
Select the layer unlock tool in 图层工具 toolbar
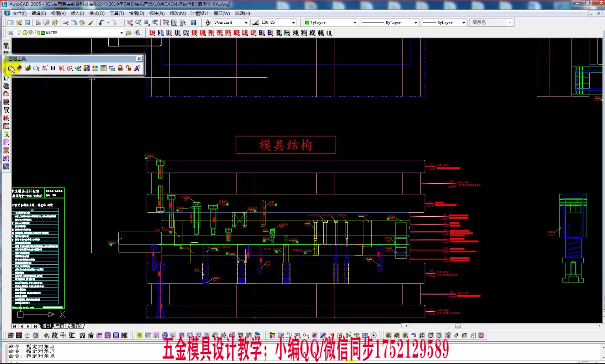point(128,68)
